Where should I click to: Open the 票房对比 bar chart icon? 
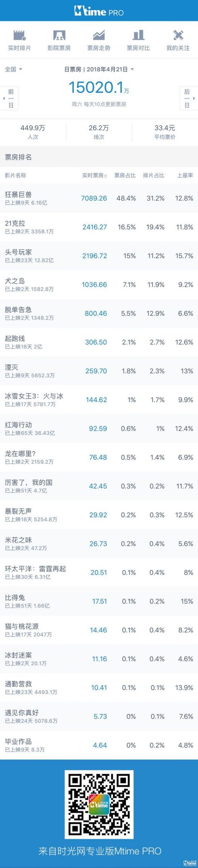[x=138, y=35]
